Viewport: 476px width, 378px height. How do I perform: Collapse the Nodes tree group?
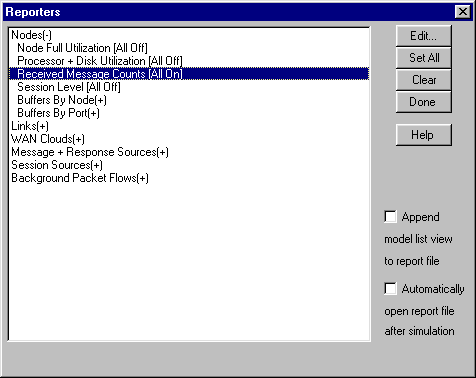31,35
